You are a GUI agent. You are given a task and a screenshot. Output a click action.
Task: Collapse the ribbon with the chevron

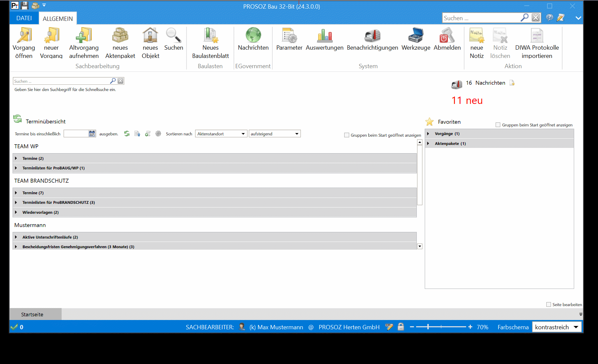click(x=578, y=18)
